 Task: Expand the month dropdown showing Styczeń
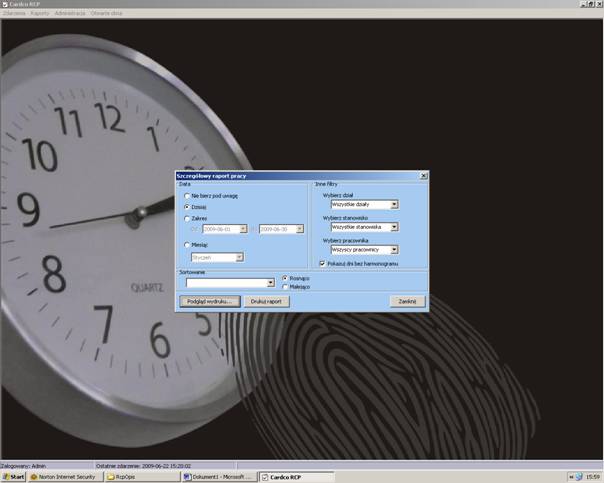[239, 257]
